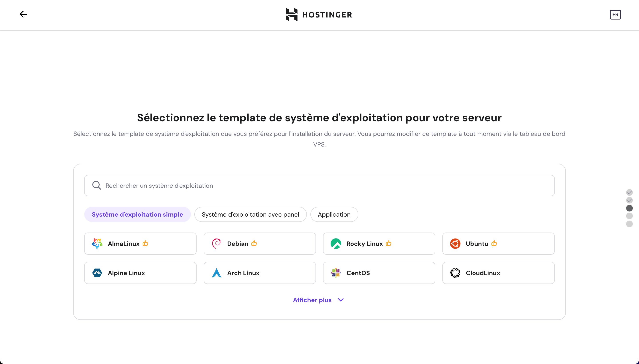This screenshot has width=639, height=364.
Task: Click the current dark step indicator dot
Action: click(629, 208)
